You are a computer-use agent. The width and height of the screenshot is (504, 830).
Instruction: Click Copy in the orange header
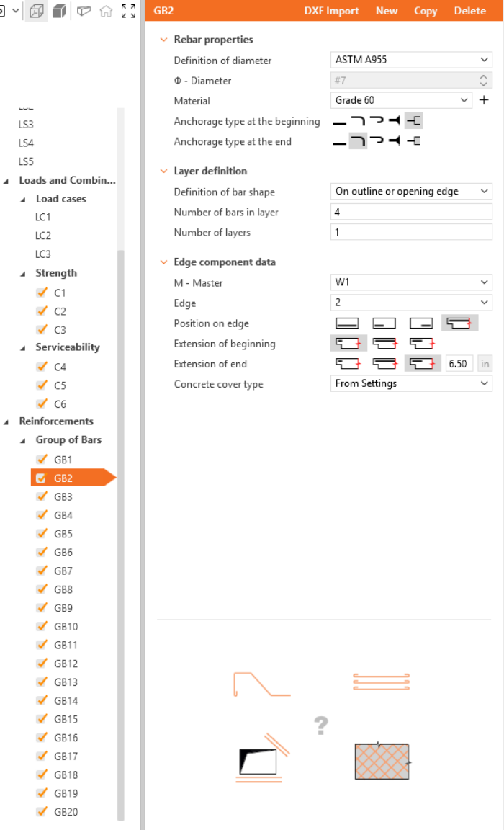click(x=426, y=11)
